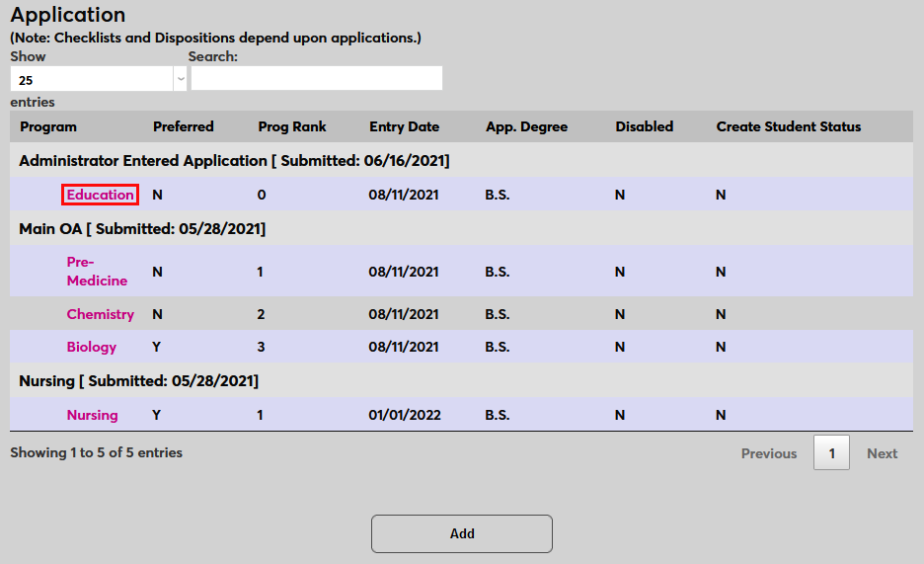The height and width of the screenshot is (564, 924).
Task: Click Showing 1 to 5 of 5 entries
Action: pos(96,452)
